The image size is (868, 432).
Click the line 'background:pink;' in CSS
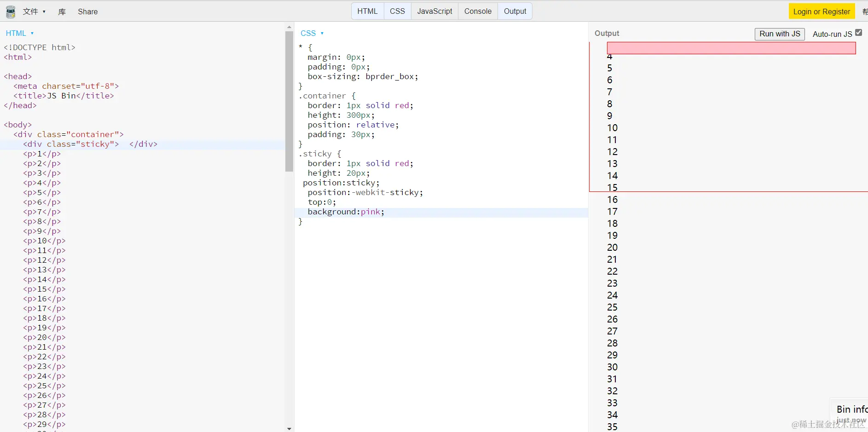346,212
